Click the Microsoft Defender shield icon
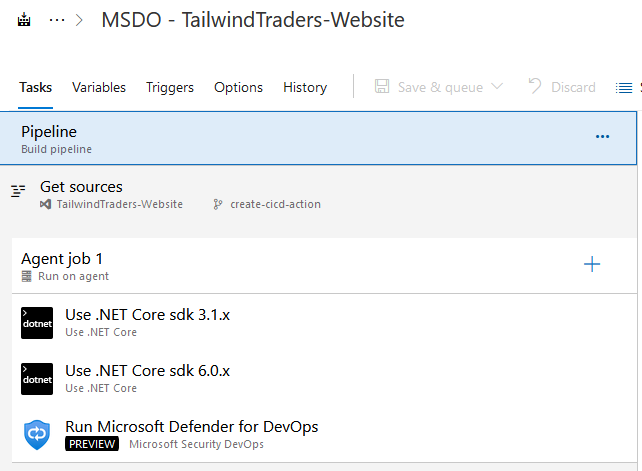This screenshot has width=642, height=471. pyautogui.click(x=37, y=435)
